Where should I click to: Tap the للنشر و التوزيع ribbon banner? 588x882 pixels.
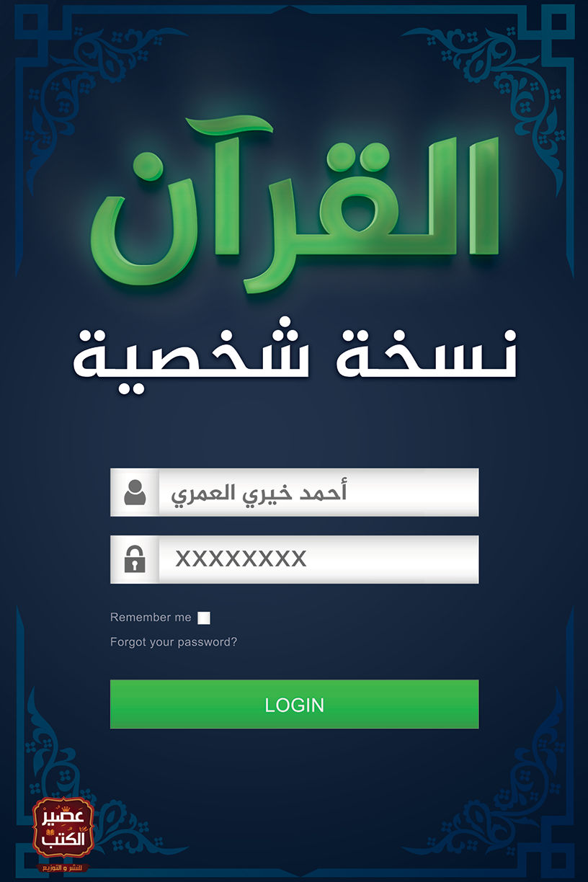[63, 868]
